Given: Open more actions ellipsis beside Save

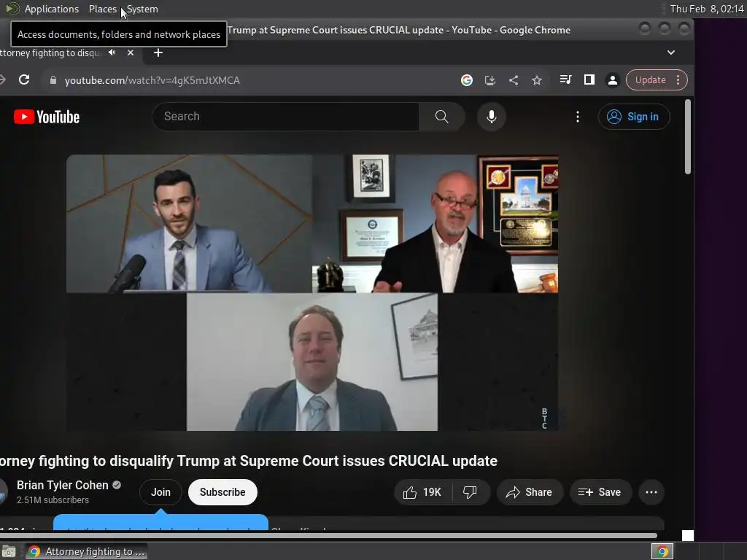Looking at the screenshot, I should [x=651, y=492].
